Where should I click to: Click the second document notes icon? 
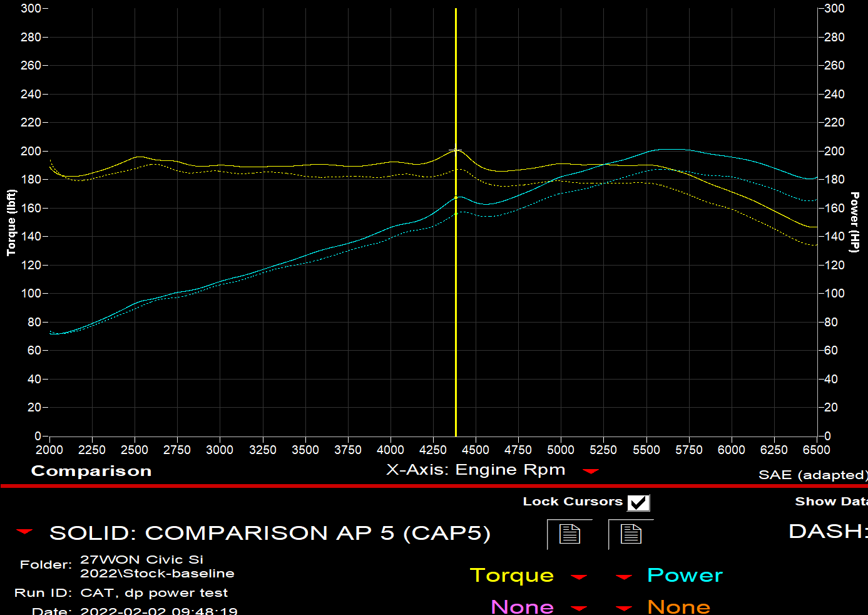[x=631, y=534]
